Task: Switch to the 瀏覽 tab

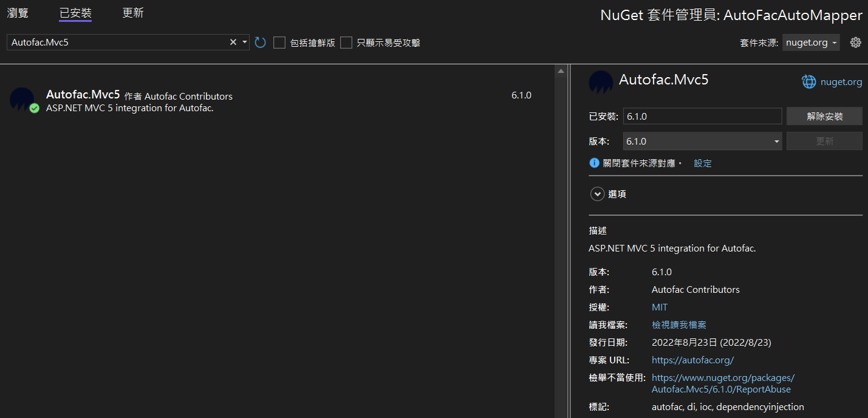Action: [x=18, y=13]
